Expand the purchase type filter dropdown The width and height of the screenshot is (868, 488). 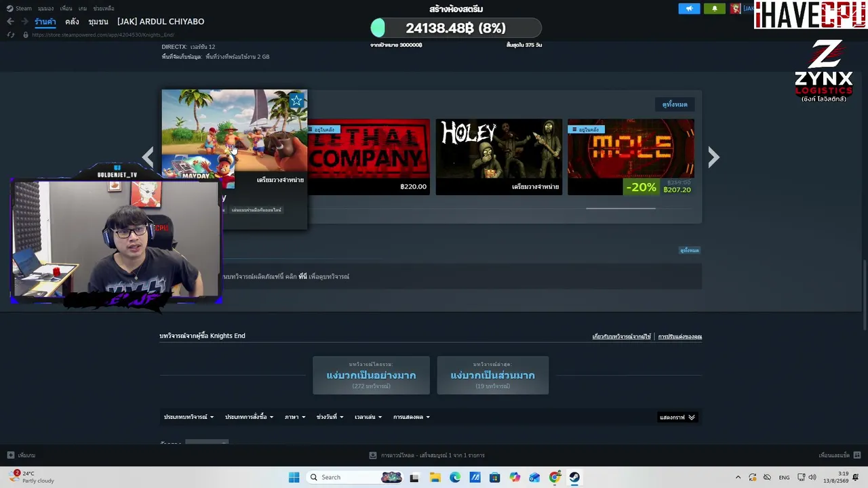(249, 417)
